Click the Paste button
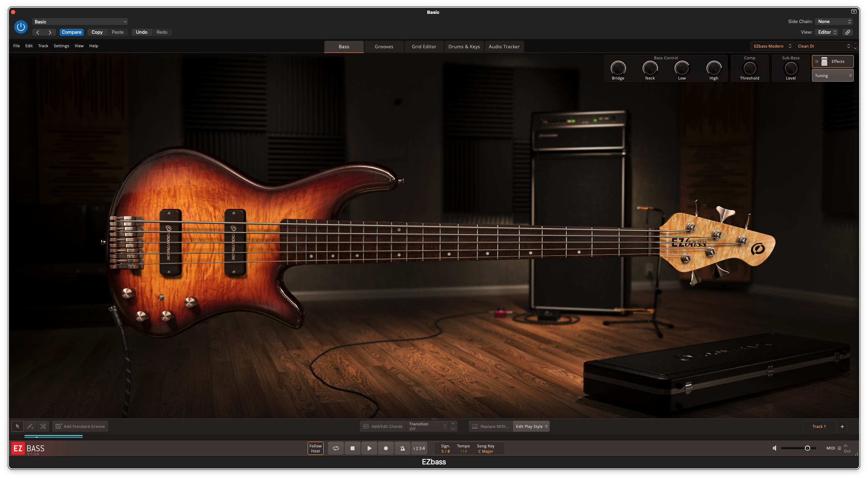 (117, 32)
